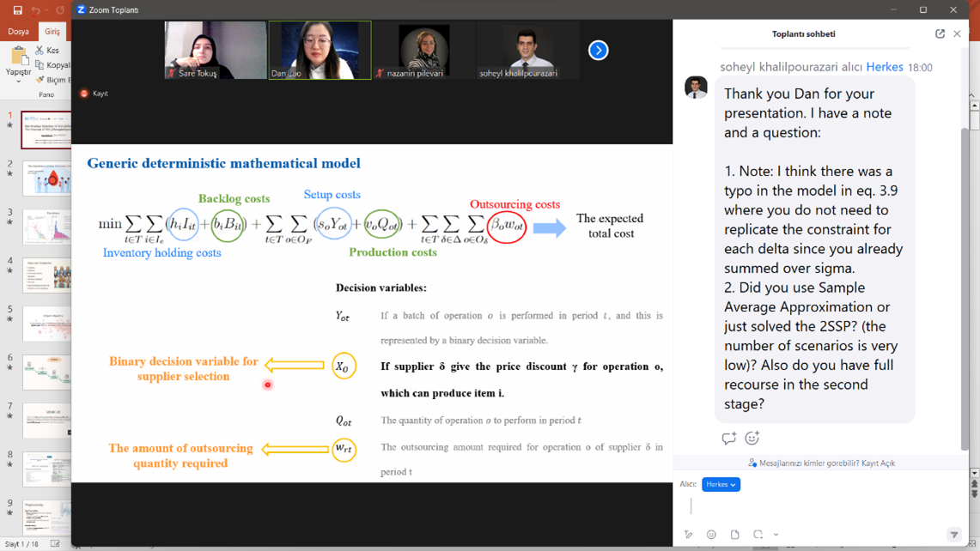980x551 pixels.
Task: Show next participants in video strip
Action: pyautogui.click(x=599, y=51)
